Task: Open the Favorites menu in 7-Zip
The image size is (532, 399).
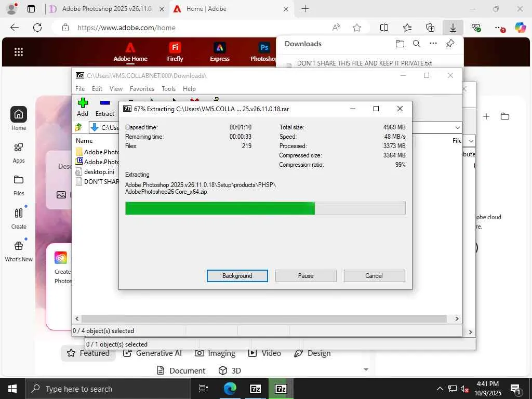Action: pyautogui.click(x=142, y=88)
